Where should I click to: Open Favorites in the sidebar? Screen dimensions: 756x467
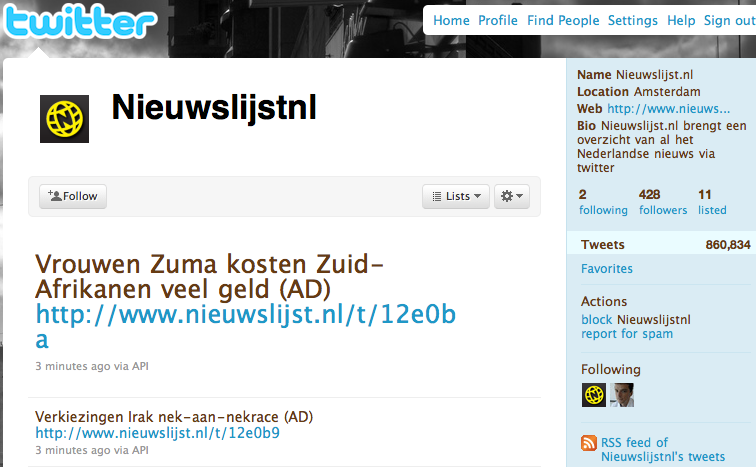tap(607, 268)
